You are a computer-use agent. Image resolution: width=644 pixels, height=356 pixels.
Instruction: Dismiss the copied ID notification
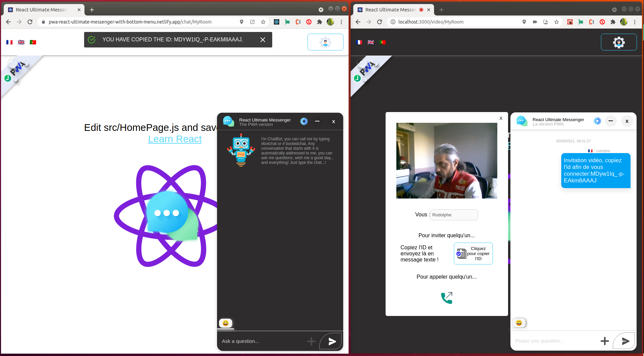(x=263, y=40)
